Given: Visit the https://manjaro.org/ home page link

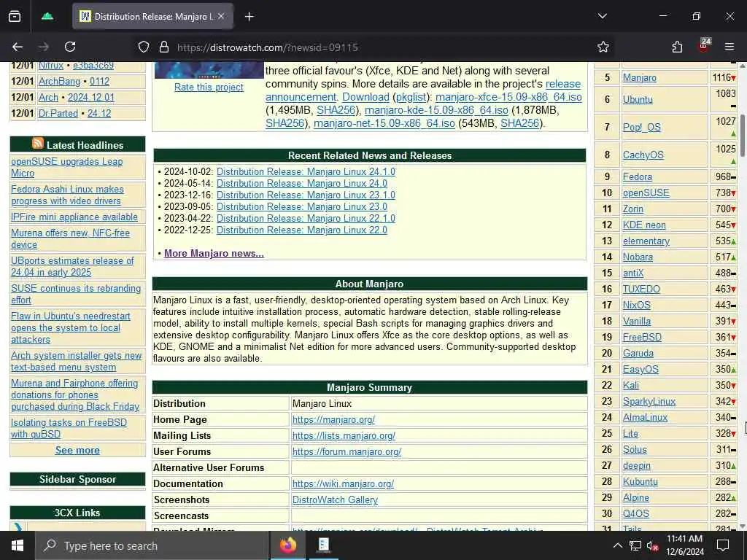Looking at the screenshot, I should click(x=333, y=419).
